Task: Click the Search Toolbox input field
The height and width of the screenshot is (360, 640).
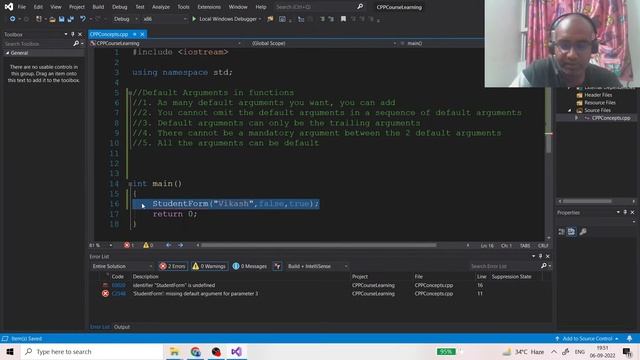Action: tap(38, 43)
